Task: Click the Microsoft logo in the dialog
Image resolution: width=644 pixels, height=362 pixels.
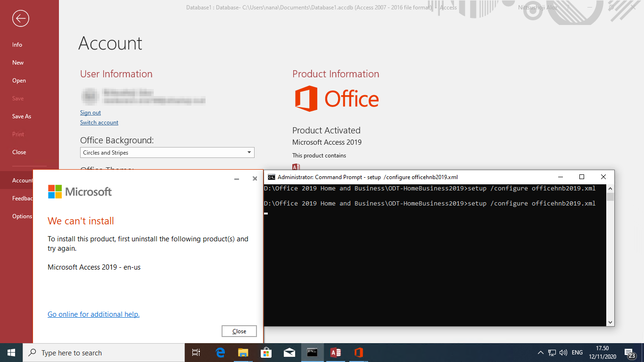Action: pos(80,191)
